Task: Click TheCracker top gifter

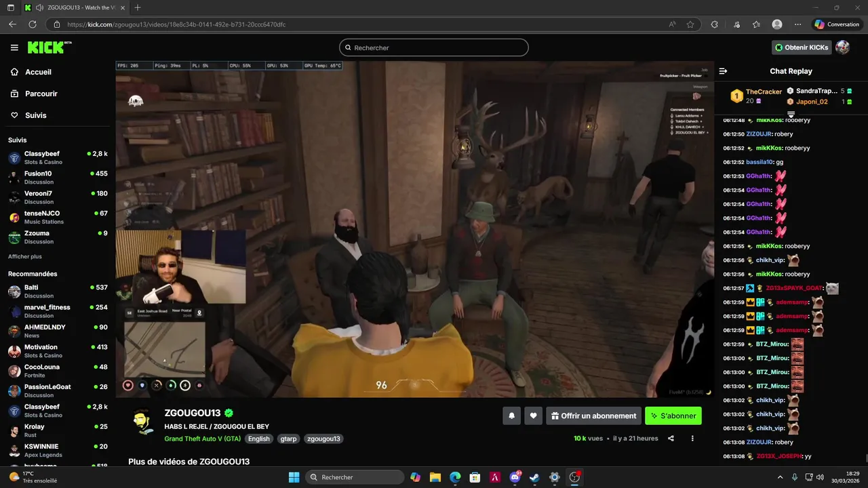Action: 764,91
